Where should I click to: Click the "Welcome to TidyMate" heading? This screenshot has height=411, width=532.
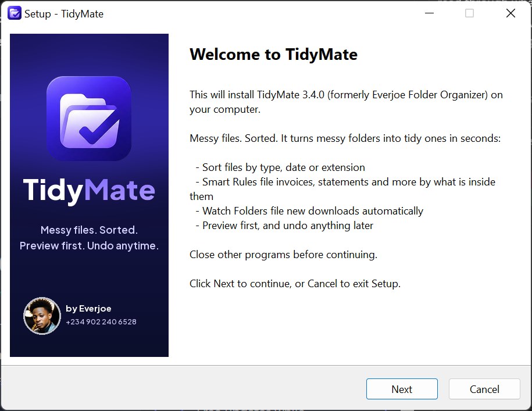pos(273,54)
